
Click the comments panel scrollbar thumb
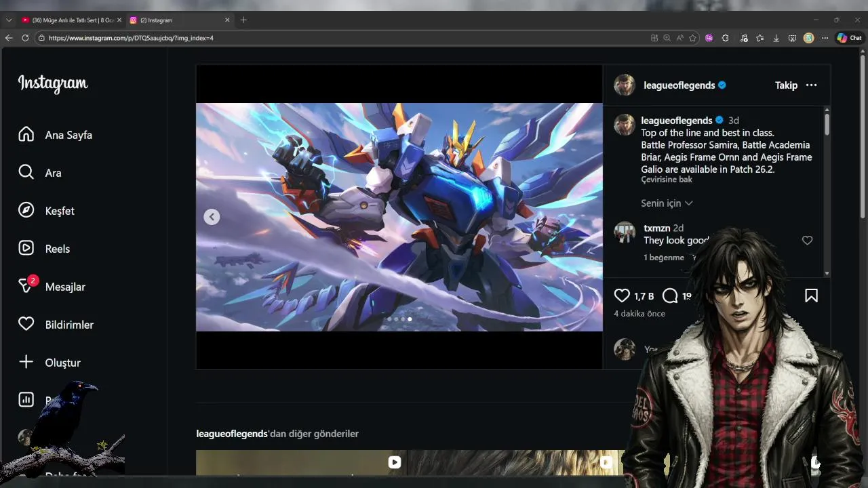(827, 124)
